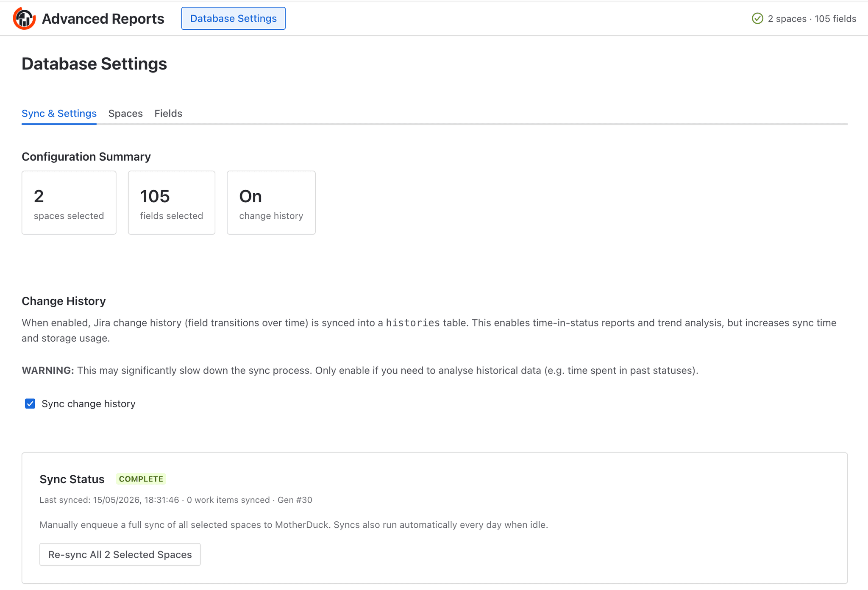Click Re-sync All 2 Selected Spaces button
Screen dimensions: 868x590
pyautogui.click(x=120, y=554)
